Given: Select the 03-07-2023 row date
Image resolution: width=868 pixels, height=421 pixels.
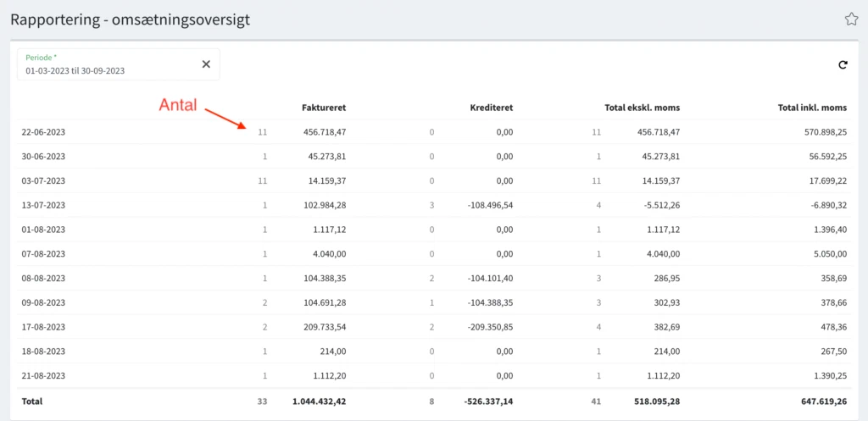Looking at the screenshot, I should (44, 181).
